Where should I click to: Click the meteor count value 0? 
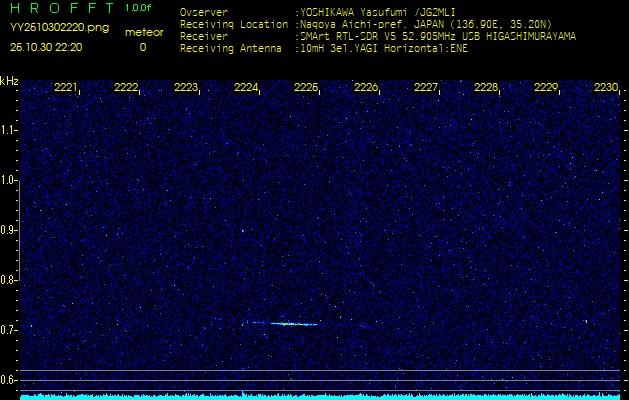(142, 47)
